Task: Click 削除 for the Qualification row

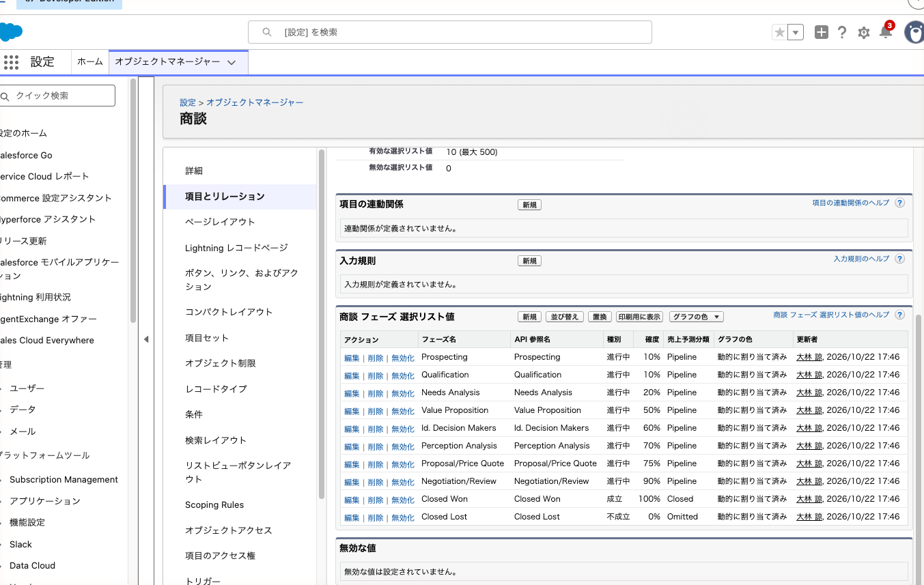Action: (376, 375)
